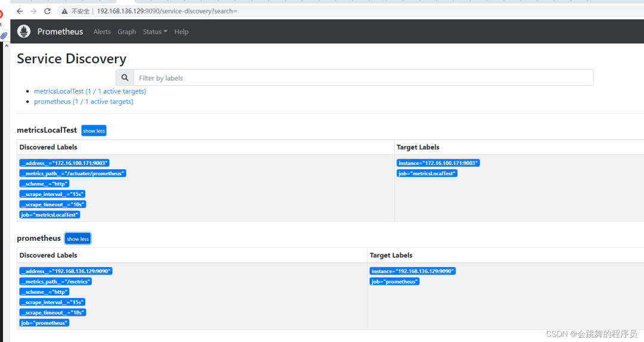Open the Help menu item
This screenshot has height=342, width=644.
point(181,32)
